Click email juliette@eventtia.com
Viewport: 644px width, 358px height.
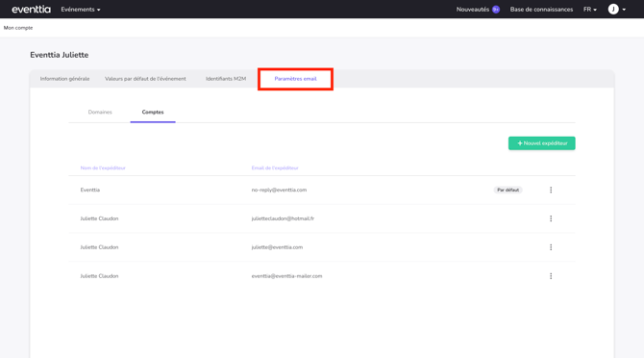[x=277, y=247]
